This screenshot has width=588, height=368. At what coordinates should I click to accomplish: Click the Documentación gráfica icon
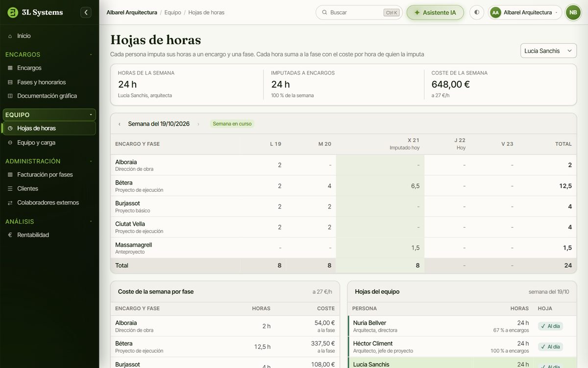pyautogui.click(x=10, y=96)
